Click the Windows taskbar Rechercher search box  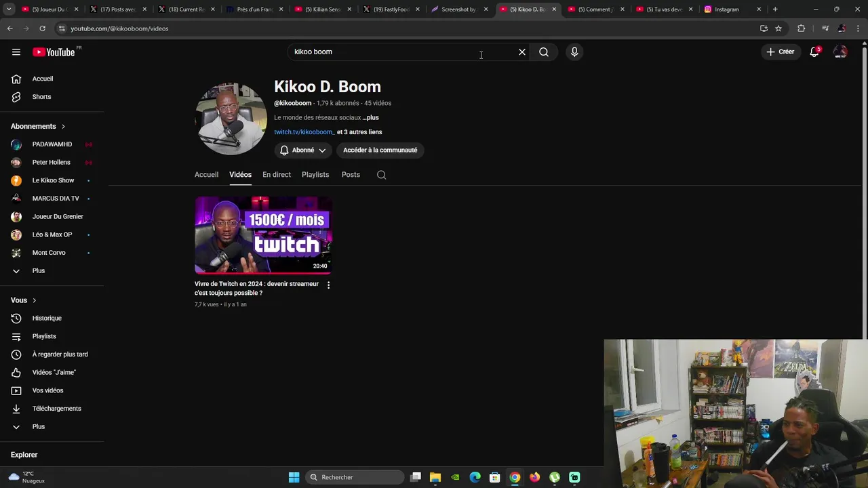355,477
